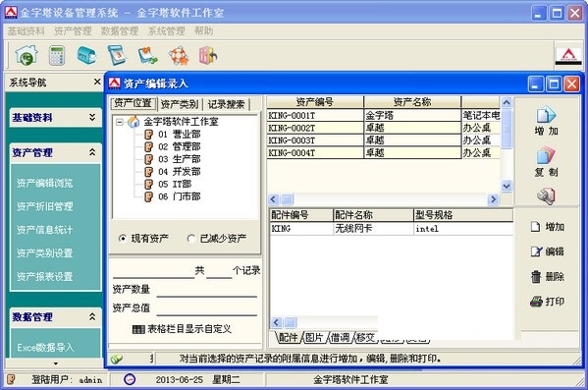This screenshot has height=390, width=588.
Task: Open the 系统管理 menu
Action: pos(166,30)
